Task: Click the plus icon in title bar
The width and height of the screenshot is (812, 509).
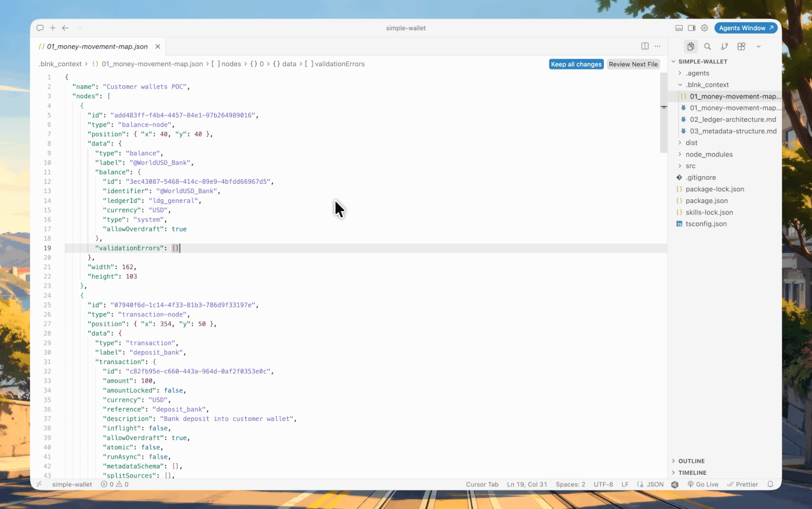Action: 53,28
